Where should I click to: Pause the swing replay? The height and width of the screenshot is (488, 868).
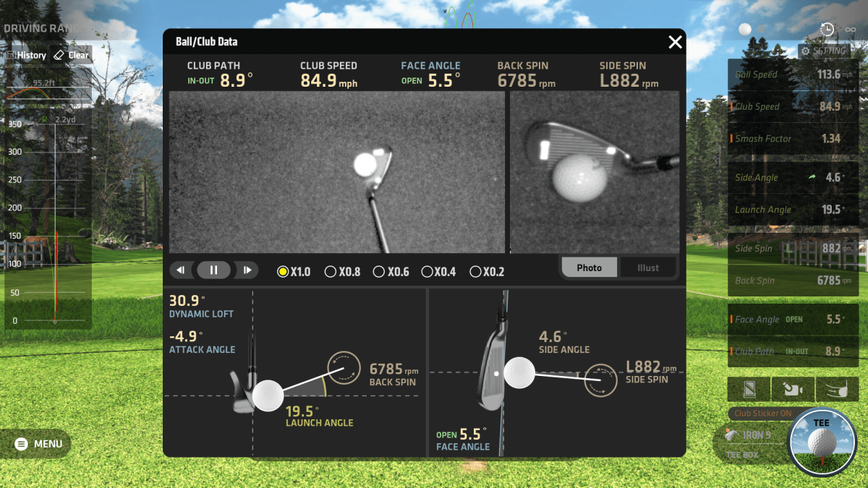[213, 270]
